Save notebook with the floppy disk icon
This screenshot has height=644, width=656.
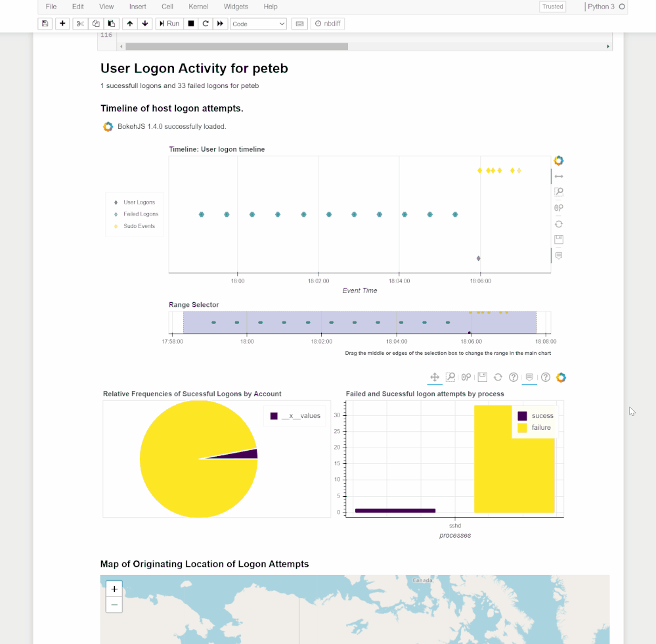(x=45, y=24)
